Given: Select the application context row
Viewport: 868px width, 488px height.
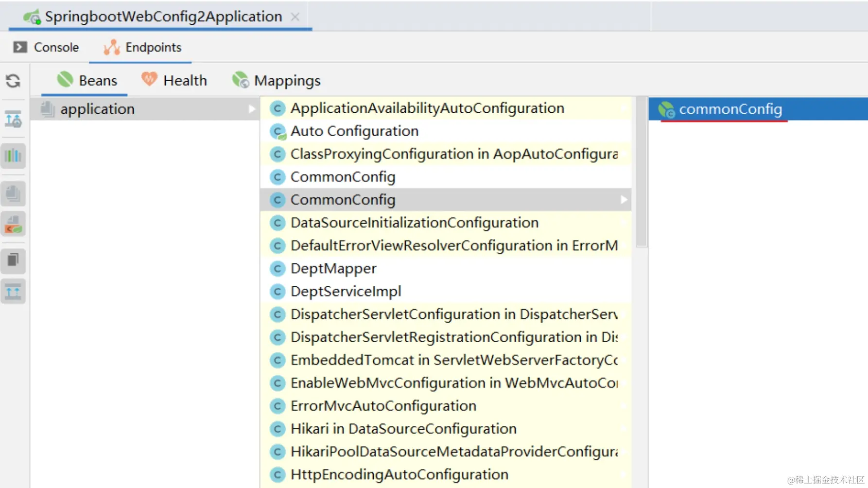Looking at the screenshot, I should point(145,109).
